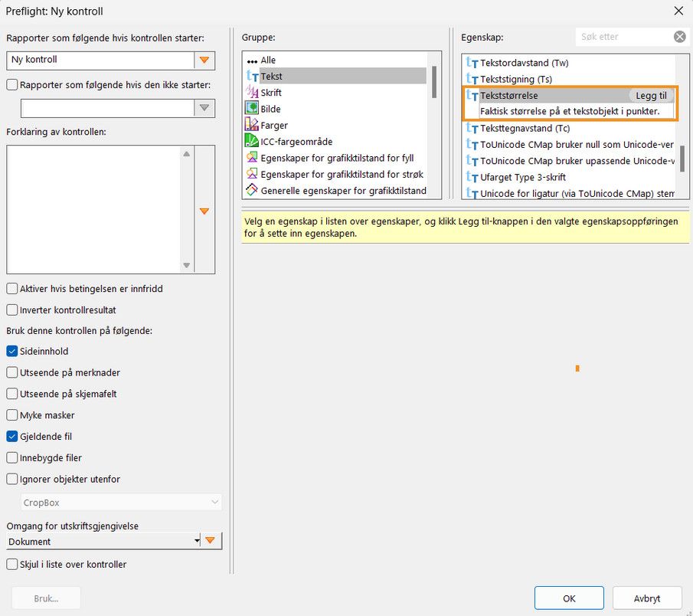Click the Søk etter search input

coord(624,37)
